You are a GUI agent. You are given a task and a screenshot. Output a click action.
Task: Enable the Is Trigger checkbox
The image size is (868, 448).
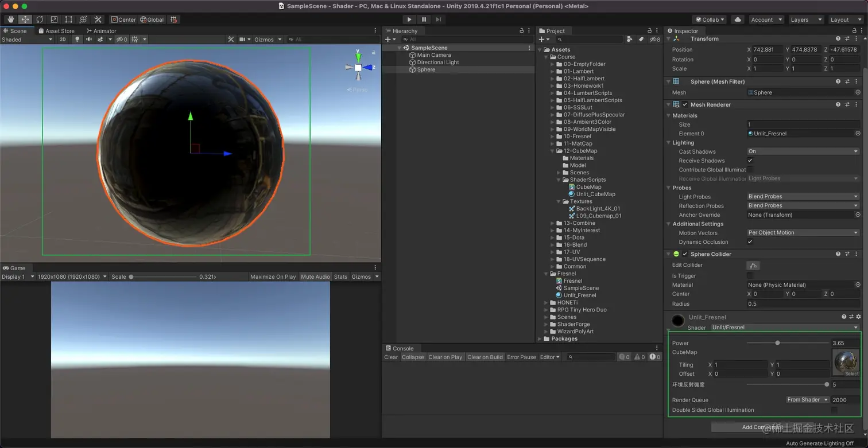(x=750, y=276)
